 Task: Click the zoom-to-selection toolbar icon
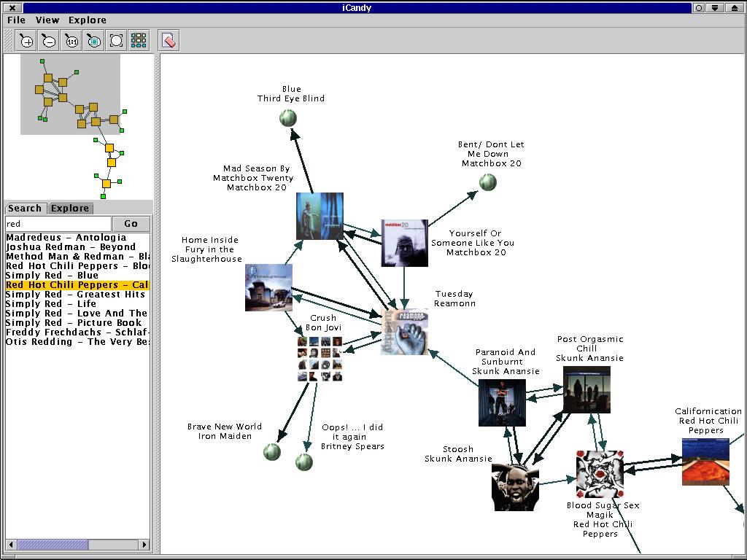point(94,41)
